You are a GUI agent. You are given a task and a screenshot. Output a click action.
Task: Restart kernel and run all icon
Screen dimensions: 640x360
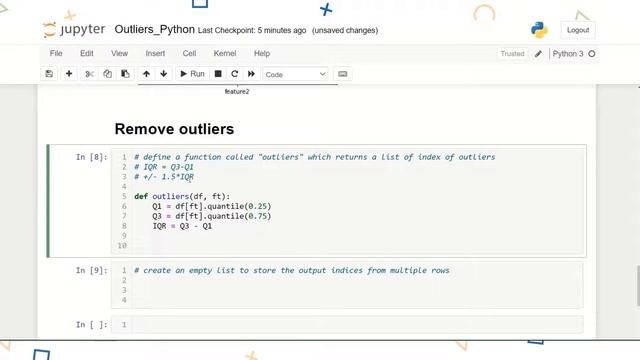click(x=251, y=74)
